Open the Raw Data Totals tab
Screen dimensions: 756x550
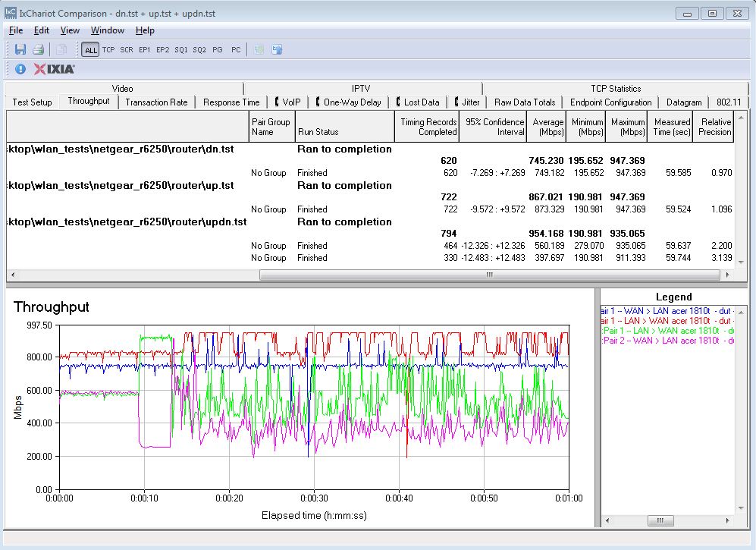(x=525, y=102)
